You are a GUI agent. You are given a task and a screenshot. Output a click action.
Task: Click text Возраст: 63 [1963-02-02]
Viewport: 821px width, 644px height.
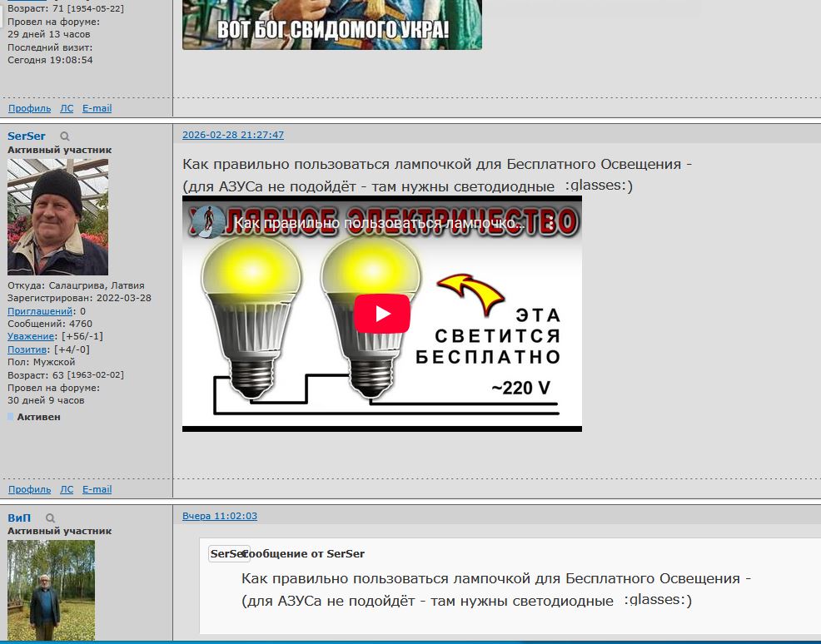pos(66,374)
